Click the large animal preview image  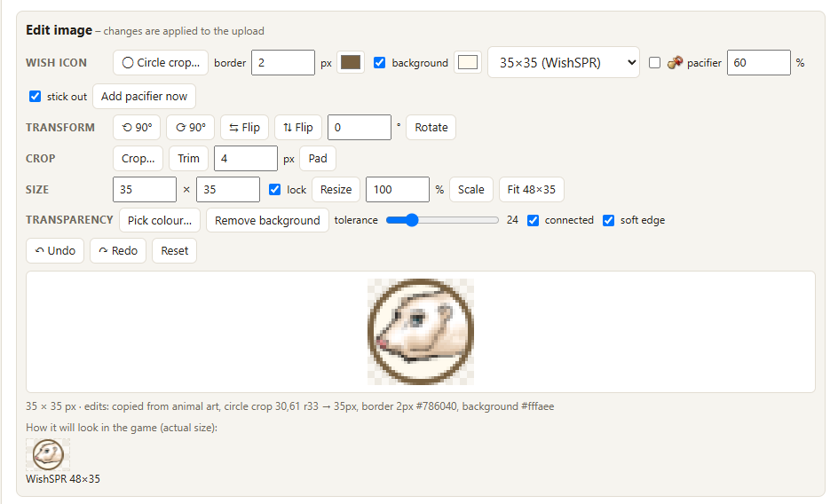421,331
